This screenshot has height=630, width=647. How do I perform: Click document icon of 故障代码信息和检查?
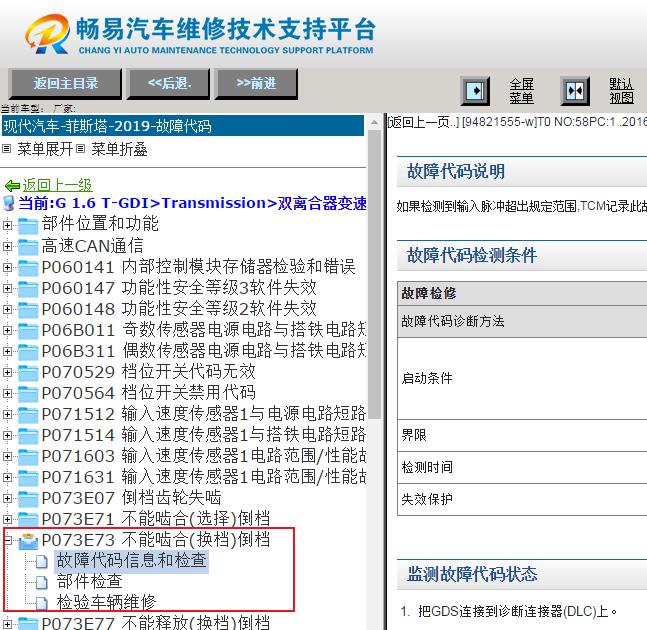[41, 562]
